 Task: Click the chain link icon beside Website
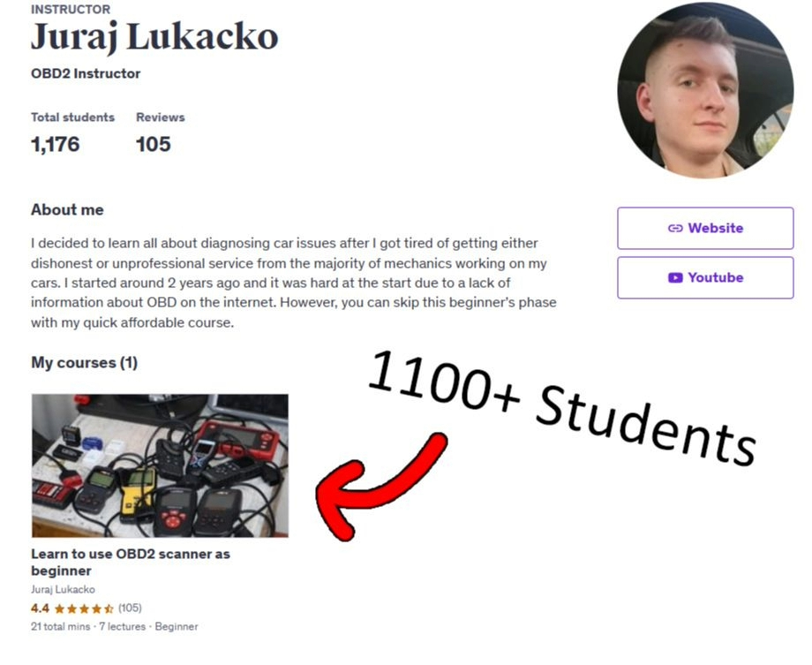675,228
